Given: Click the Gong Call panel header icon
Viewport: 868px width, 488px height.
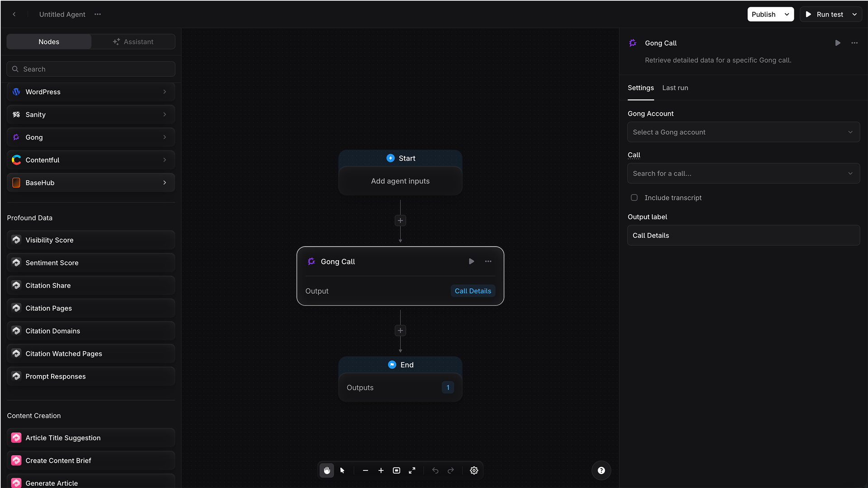Looking at the screenshot, I should click(x=633, y=43).
